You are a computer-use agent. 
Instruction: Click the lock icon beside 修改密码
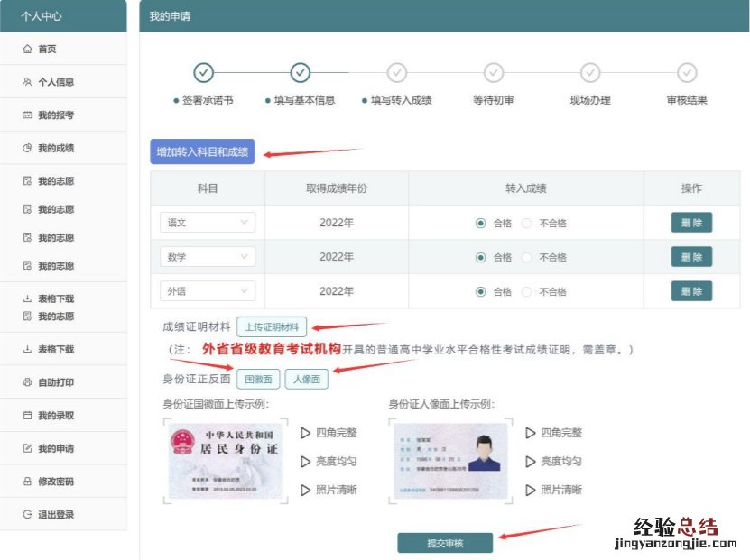click(x=27, y=482)
